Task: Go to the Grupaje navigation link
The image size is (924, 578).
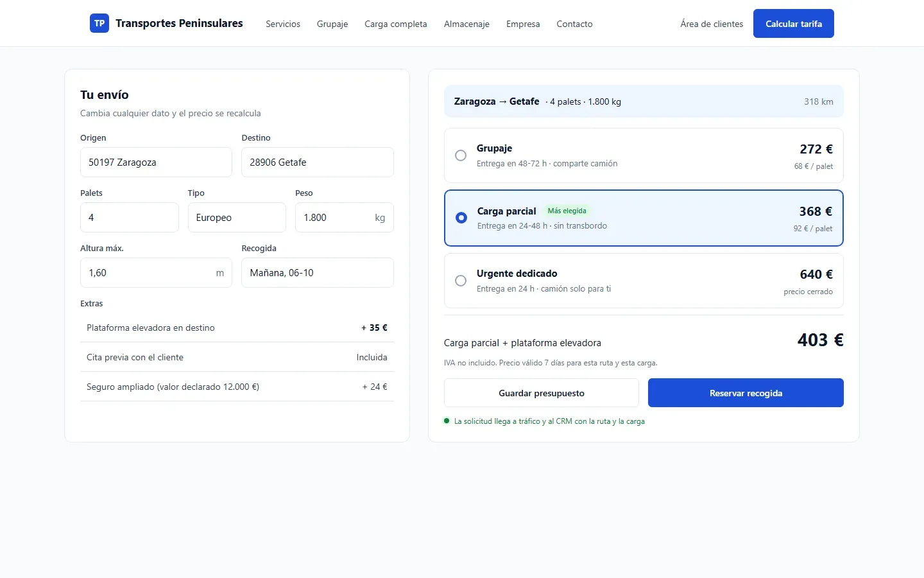Action: pyautogui.click(x=332, y=24)
